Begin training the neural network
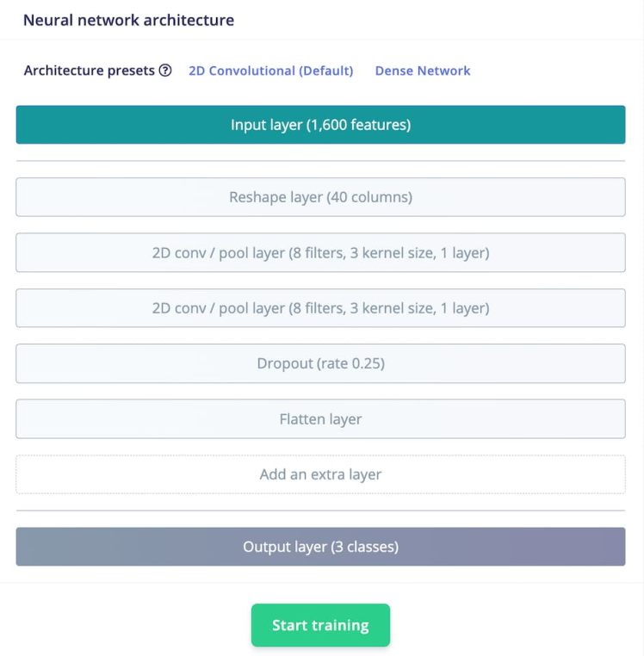The height and width of the screenshot is (656, 644). pos(320,625)
